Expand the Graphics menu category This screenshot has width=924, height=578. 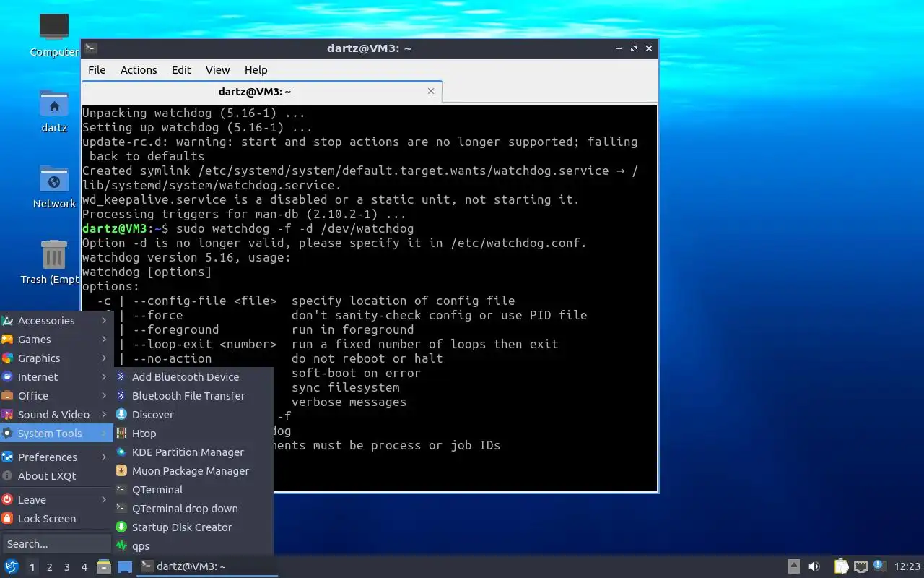[x=56, y=358]
